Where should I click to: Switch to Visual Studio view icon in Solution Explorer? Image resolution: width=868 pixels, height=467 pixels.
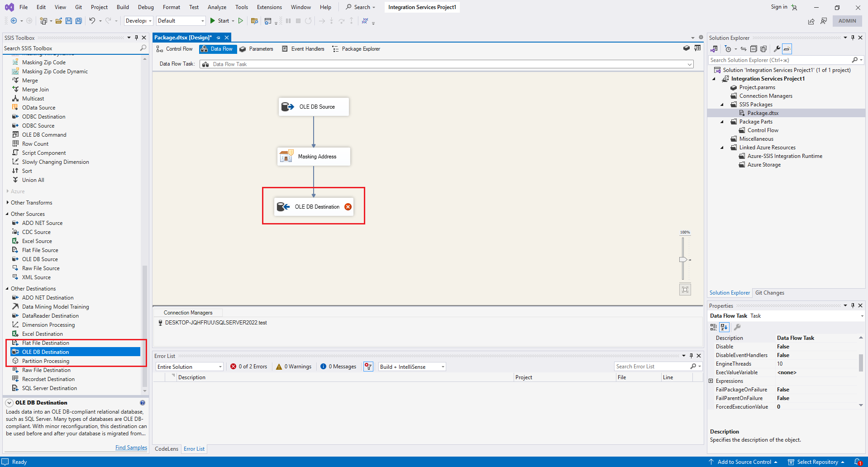[x=714, y=49]
